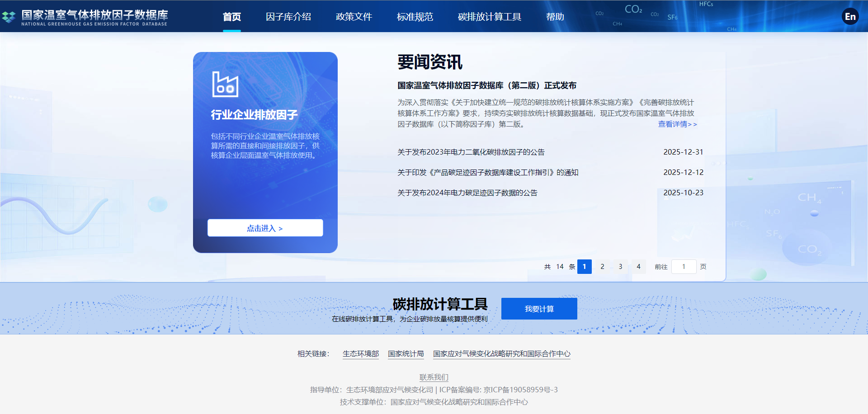Open 生态环境部 related link
868x414 pixels.
(x=361, y=354)
